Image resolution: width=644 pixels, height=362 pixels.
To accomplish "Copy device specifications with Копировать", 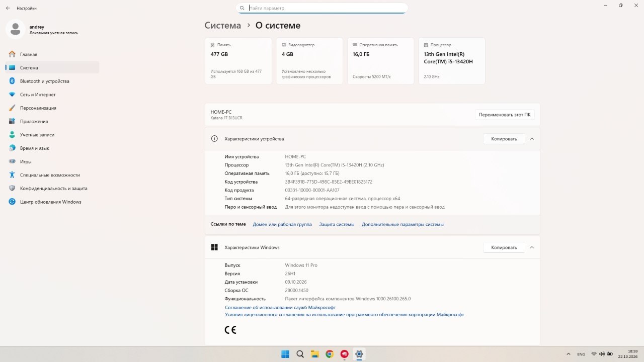I will coord(504,139).
